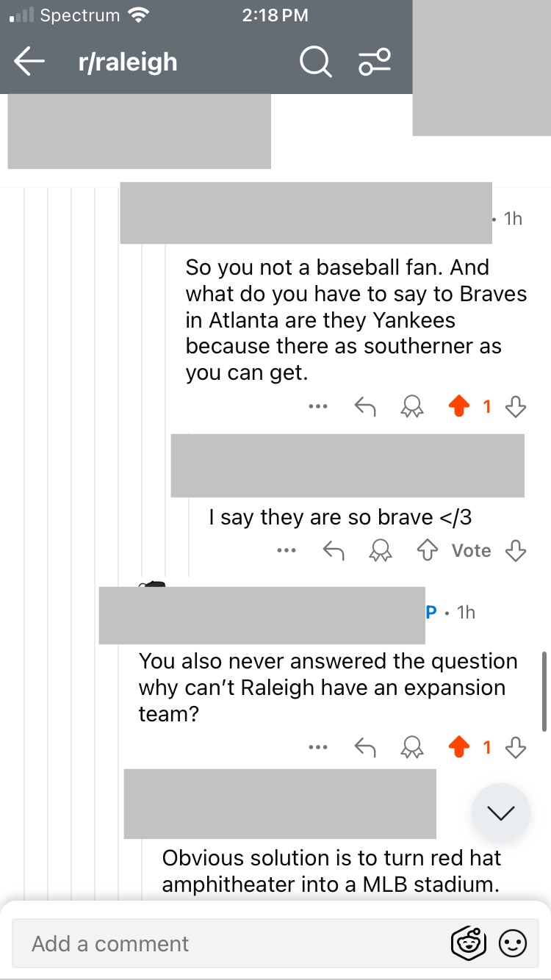Image resolution: width=551 pixels, height=980 pixels.
Task: Open search with magnifying glass icon
Action: (x=315, y=62)
